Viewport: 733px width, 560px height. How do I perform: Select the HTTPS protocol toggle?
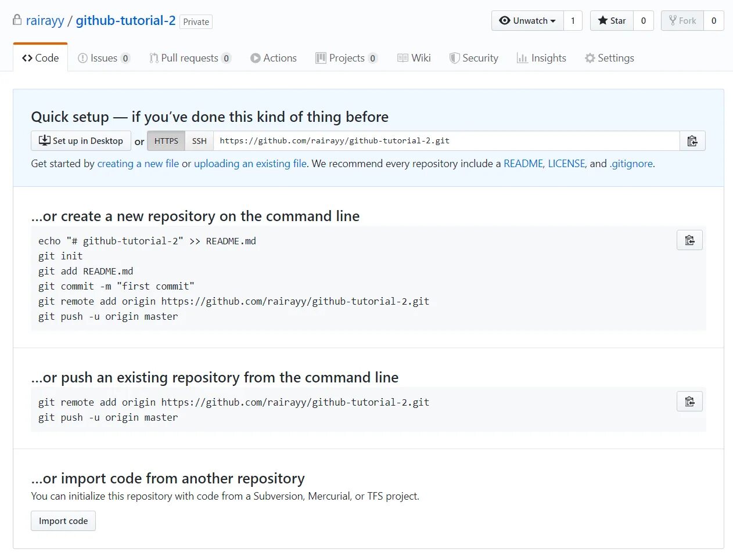point(166,141)
